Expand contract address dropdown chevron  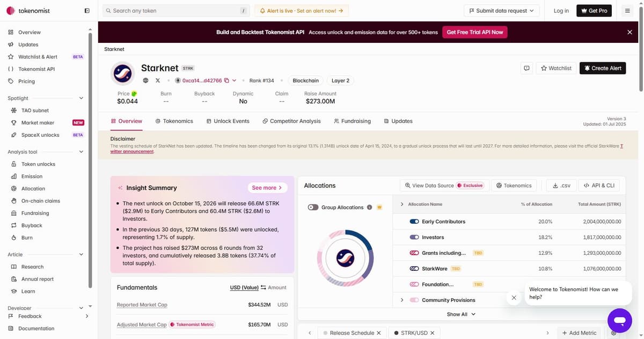[235, 80]
